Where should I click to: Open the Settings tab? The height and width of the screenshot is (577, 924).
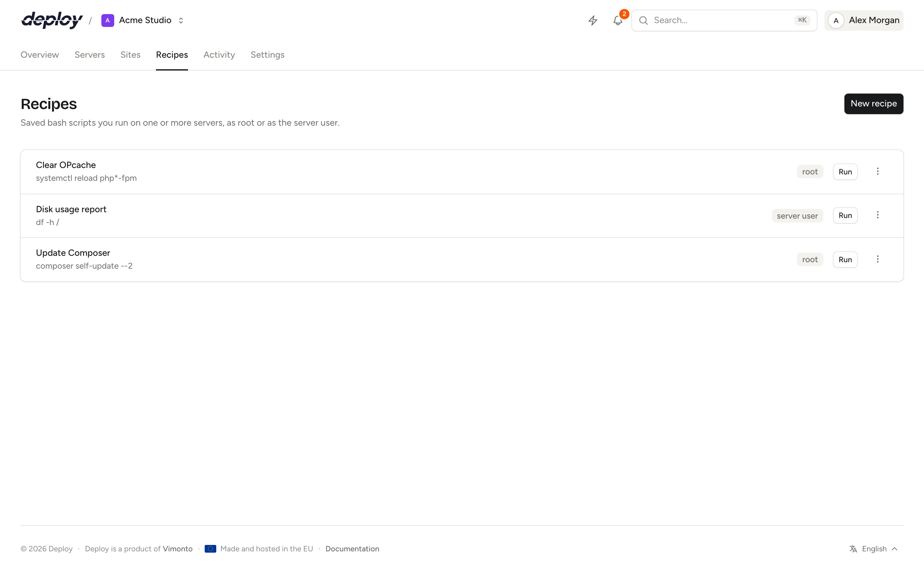coord(267,54)
